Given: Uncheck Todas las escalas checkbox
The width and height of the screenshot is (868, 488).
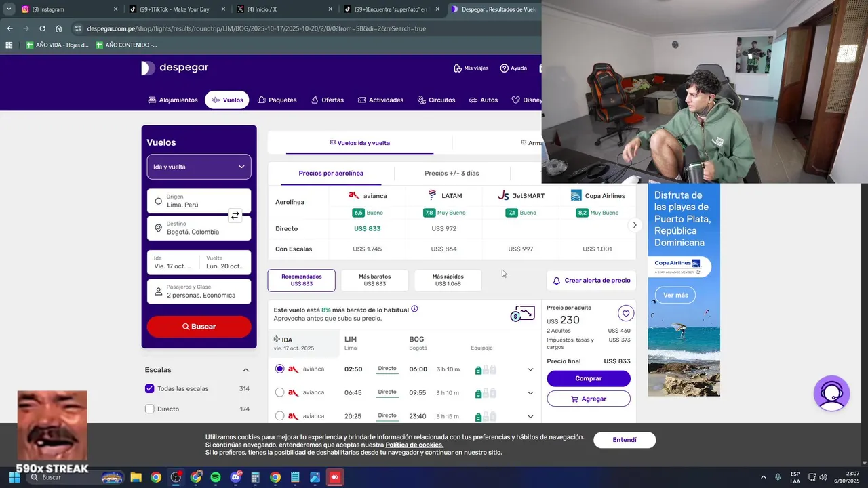Looking at the screenshot, I should (x=150, y=388).
